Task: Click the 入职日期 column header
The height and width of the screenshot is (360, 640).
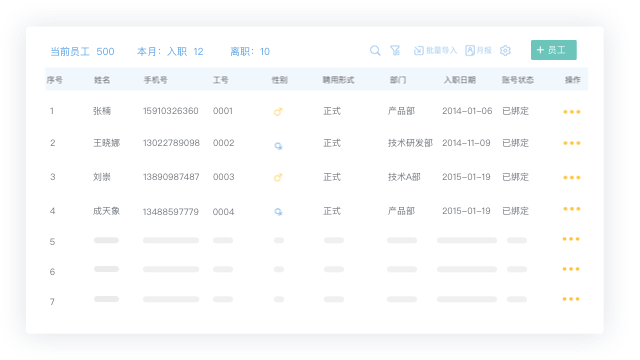Action: pos(460,80)
